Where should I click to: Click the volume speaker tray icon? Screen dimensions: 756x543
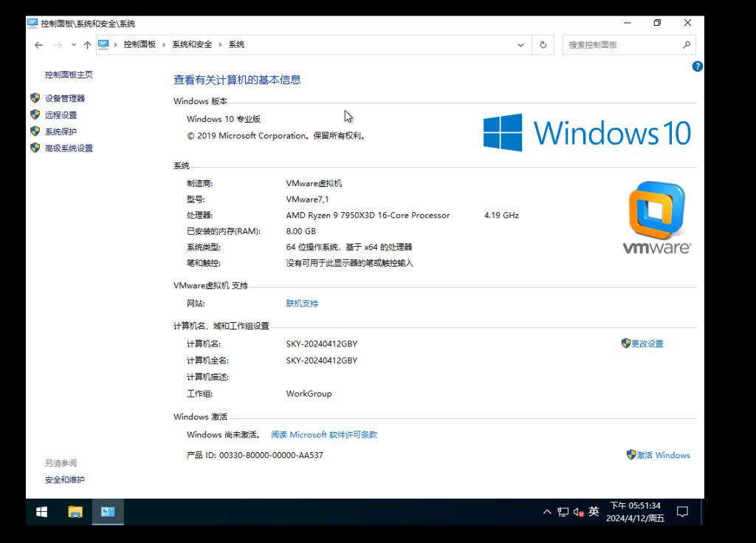pyautogui.click(x=579, y=512)
